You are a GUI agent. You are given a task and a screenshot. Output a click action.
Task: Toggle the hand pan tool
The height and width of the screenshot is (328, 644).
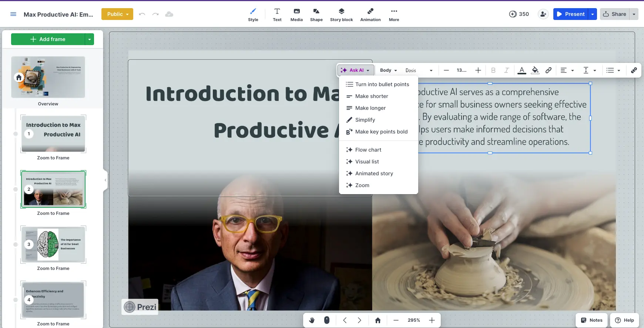pyautogui.click(x=312, y=320)
